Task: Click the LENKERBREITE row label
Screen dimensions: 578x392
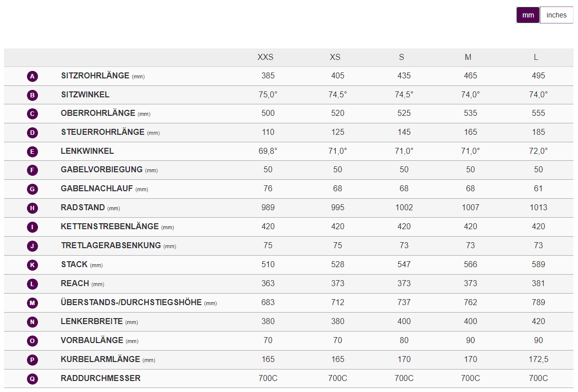Action: (92, 321)
